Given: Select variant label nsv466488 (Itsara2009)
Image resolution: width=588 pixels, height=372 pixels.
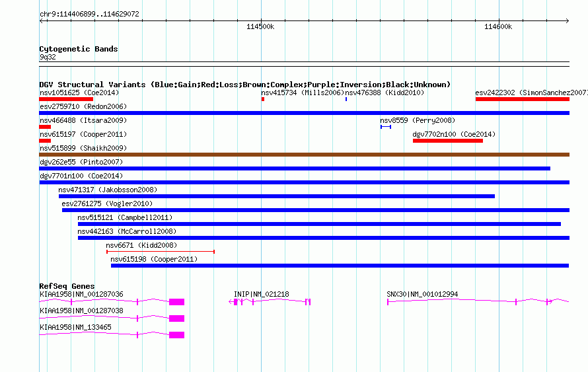Looking at the screenshot, I should pyautogui.click(x=83, y=120).
